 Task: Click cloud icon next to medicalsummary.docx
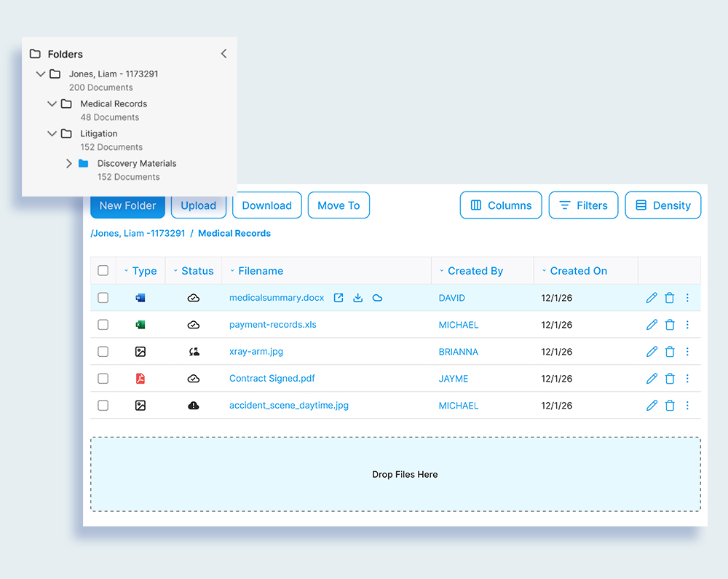point(377,298)
